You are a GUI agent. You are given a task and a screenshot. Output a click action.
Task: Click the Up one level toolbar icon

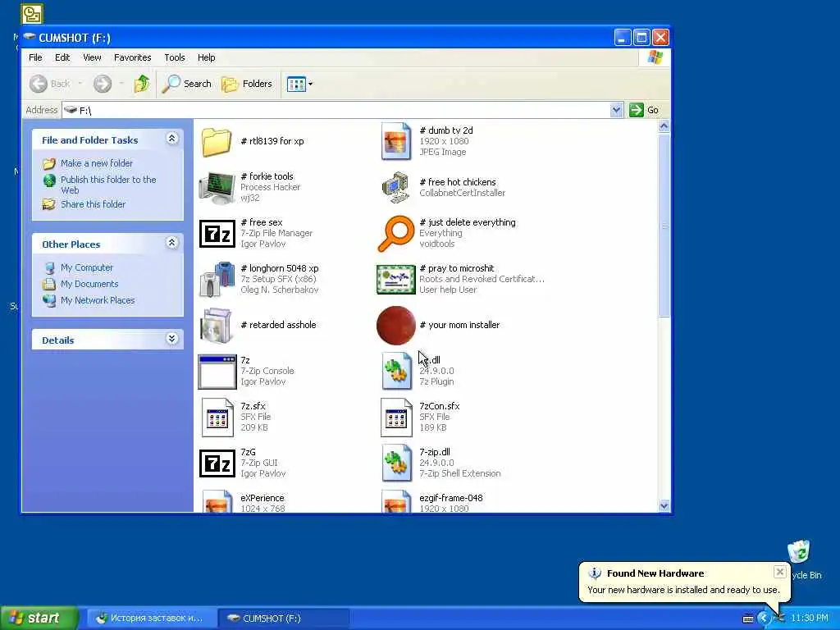[142, 84]
